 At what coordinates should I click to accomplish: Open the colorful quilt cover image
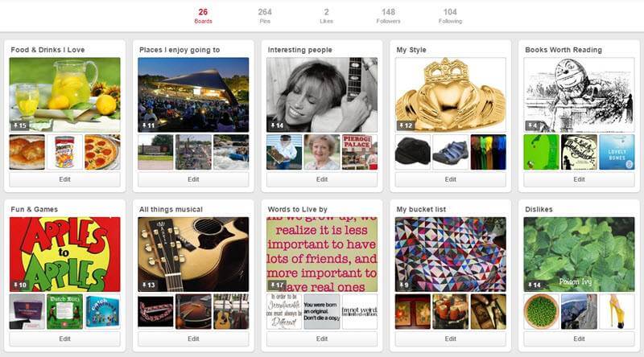451,254
